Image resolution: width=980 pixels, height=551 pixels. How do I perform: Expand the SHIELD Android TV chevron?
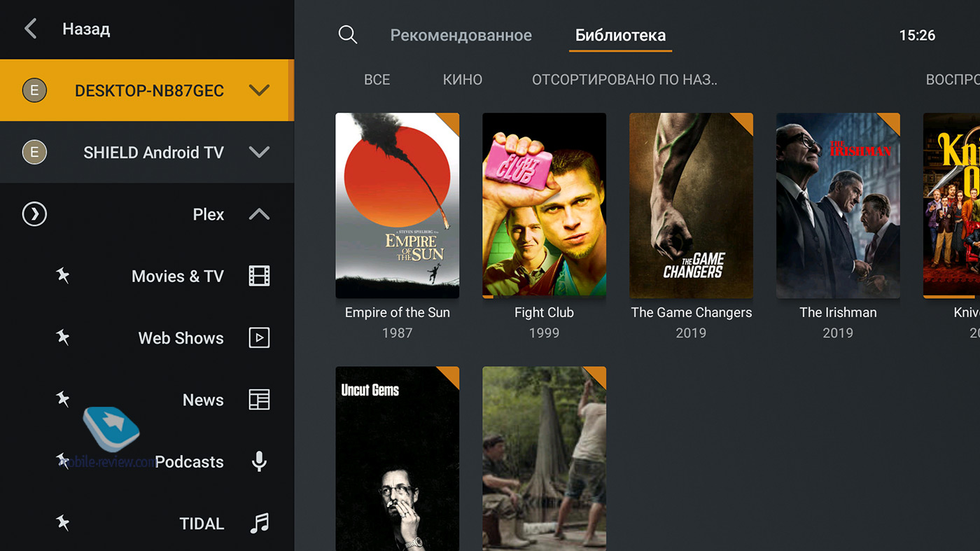[259, 152]
